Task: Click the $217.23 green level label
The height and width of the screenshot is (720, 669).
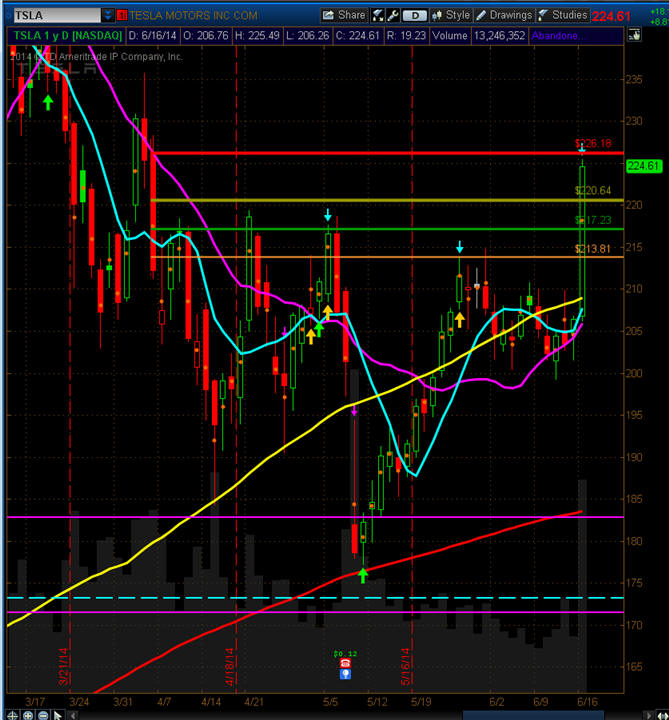Action: [593, 220]
